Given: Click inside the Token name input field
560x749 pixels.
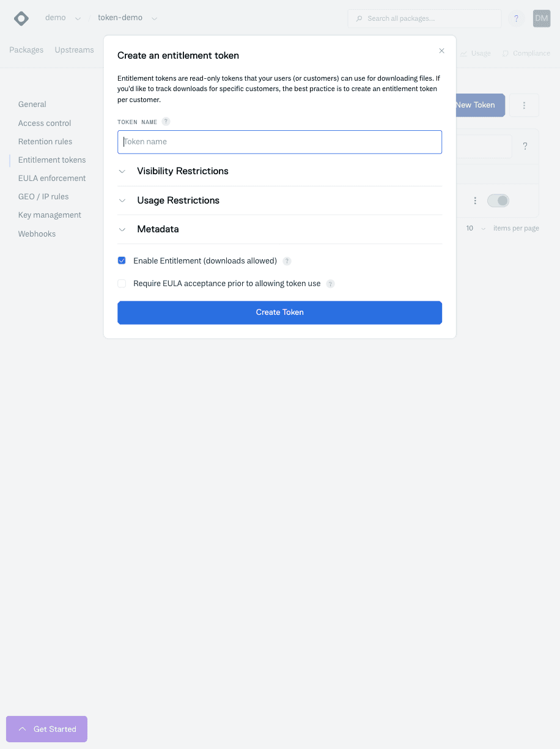Looking at the screenshot, I should [279, 142].
